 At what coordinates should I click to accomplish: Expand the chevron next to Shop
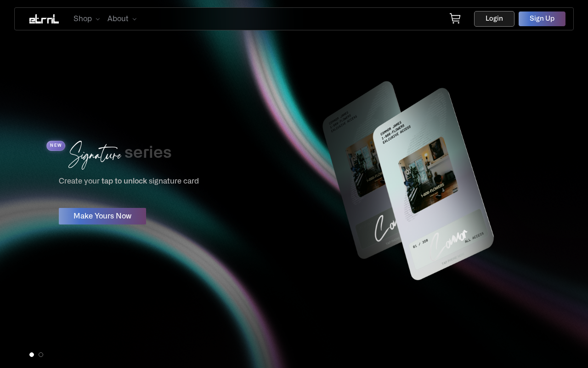click(97, 19)
